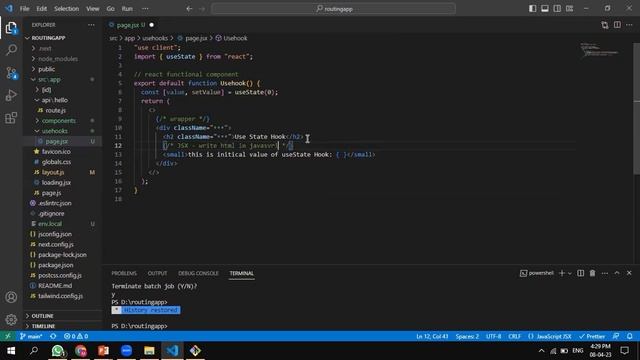Open terminal panel more actions
This screenshot has height=360, width=640.
point(604,273)
